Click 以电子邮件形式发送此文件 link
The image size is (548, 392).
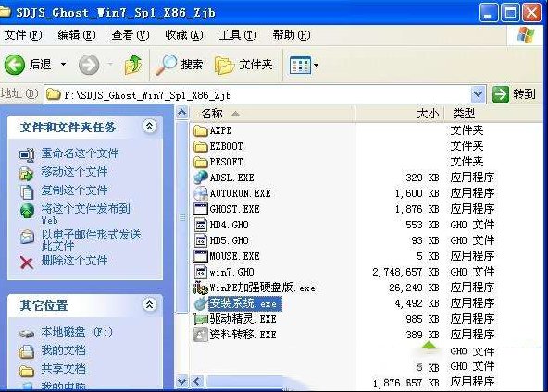tap(92, 239)
